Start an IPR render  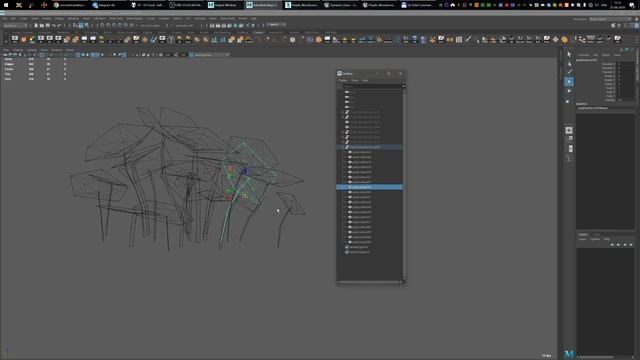223,25
